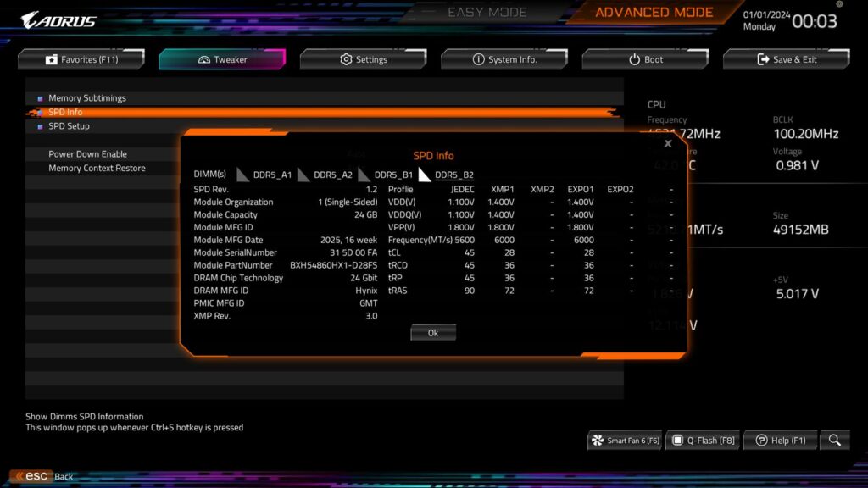Click the chip icon on Q-Flash button
The image size is (868, 488).
677,441
